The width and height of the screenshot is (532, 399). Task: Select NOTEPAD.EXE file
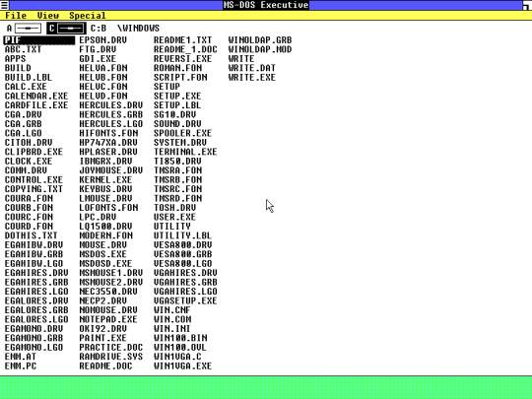pos(108,319)
